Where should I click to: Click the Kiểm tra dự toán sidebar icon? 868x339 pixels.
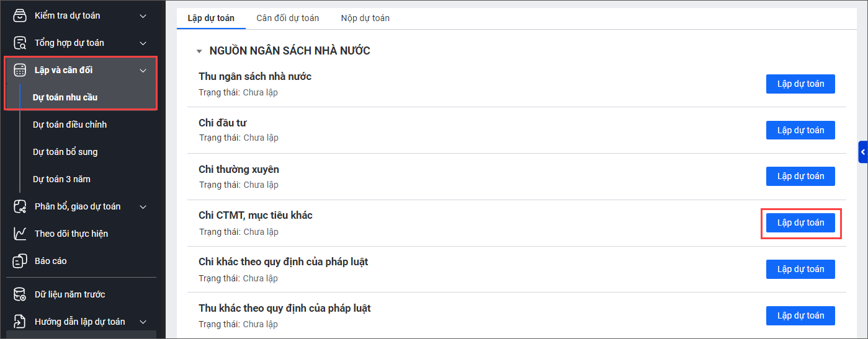[x=20, y=15]
